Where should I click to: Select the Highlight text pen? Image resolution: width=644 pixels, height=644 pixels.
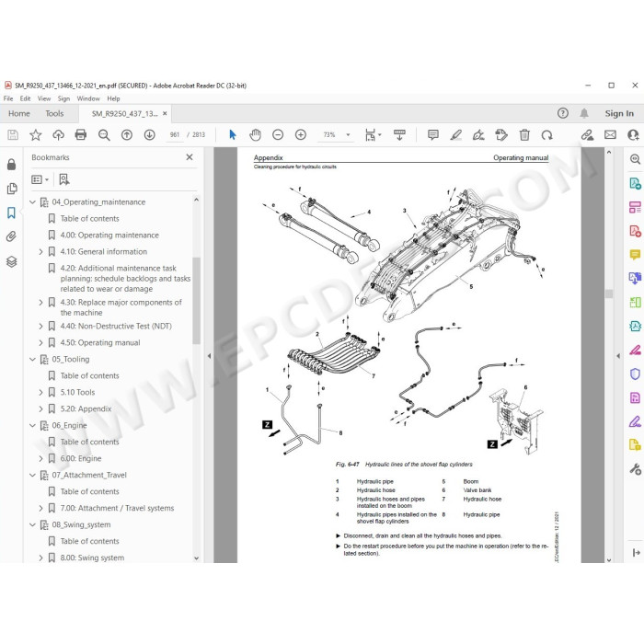[456, 134]
